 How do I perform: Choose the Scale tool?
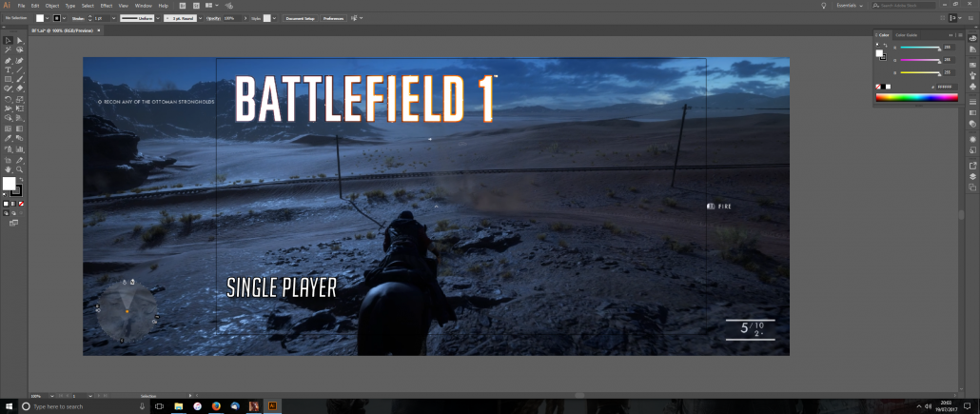click(19, 99)
